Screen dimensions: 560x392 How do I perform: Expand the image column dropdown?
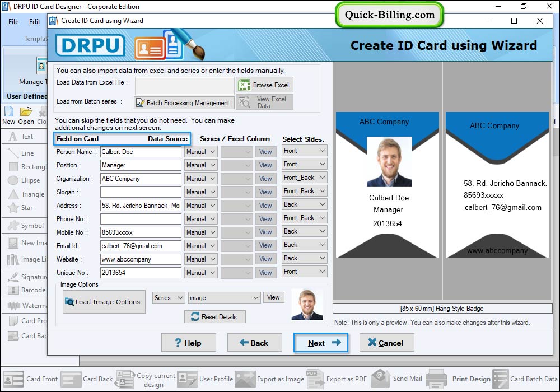224,298
